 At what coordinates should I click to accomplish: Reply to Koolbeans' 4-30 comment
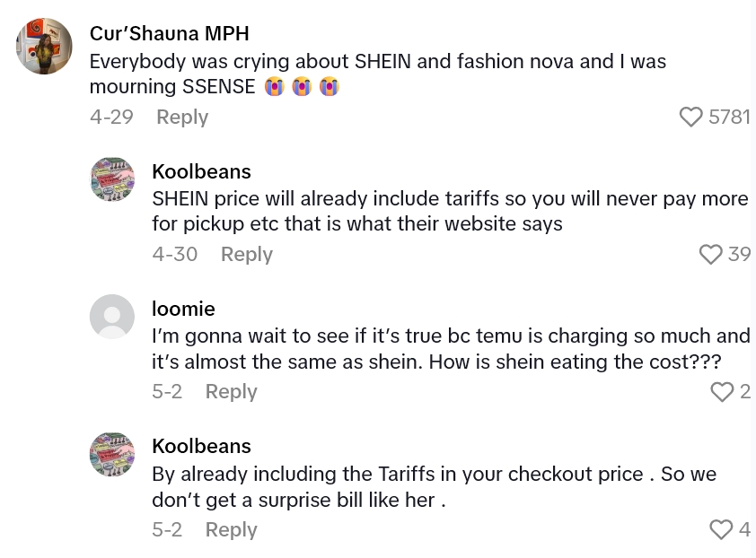click(246, 254)
